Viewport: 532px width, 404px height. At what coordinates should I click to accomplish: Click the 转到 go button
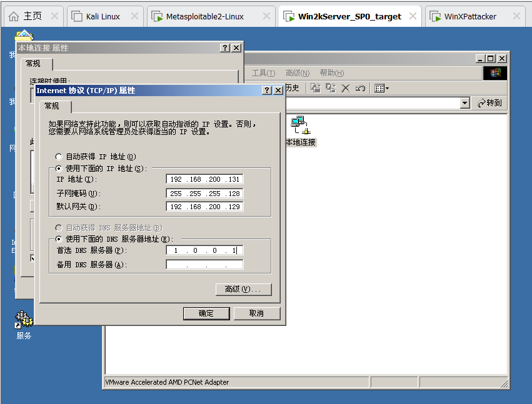489,102
